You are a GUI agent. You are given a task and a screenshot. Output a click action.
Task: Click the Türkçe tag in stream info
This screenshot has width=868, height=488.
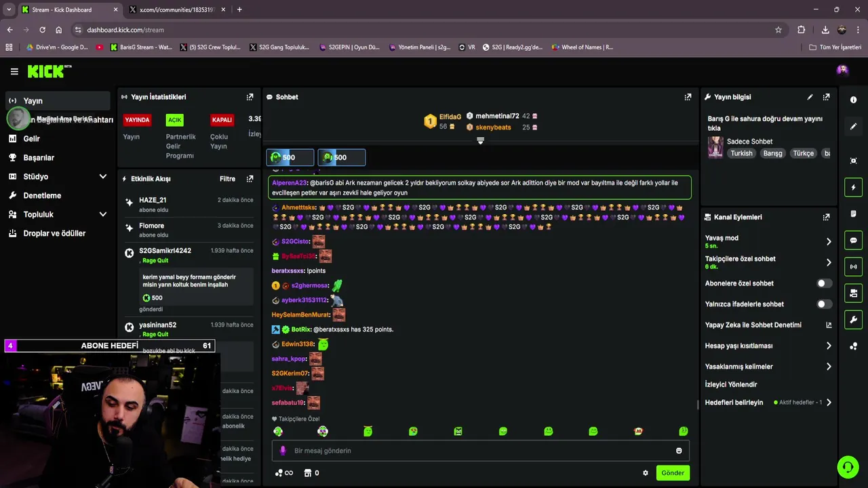click(x=804, y=153)
